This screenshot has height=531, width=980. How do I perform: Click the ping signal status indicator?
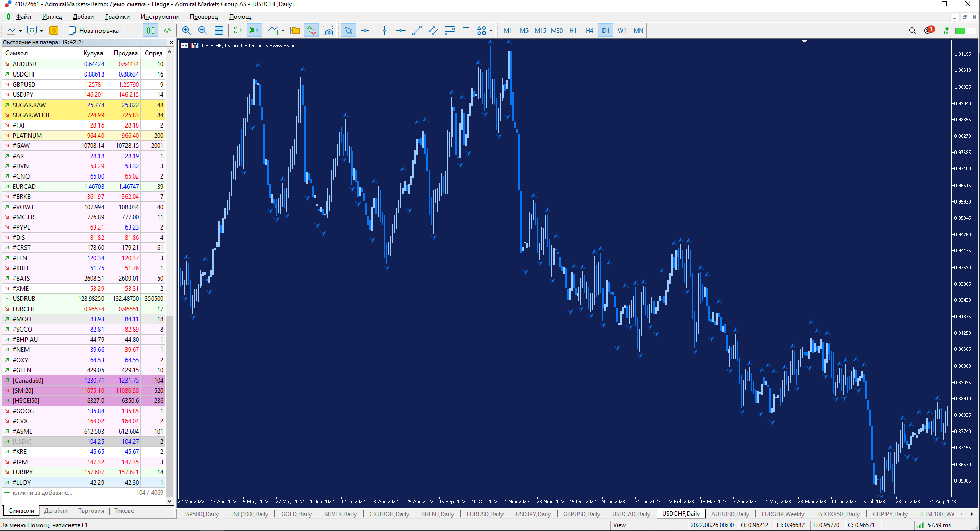pyautogui.click(x=934, y=525)
